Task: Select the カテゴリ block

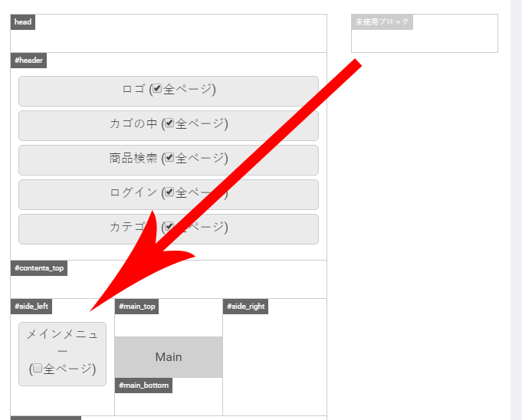Action: 169,229
